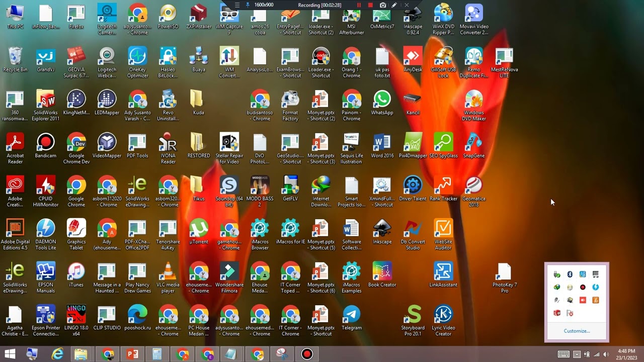Select the Tikus folder

pyautogui.click(x=199, y=189)
